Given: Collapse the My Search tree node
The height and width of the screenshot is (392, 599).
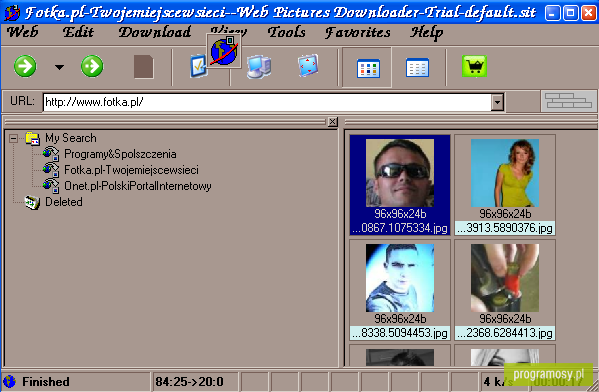Looking at the screenshot, I should coord(13,138).
